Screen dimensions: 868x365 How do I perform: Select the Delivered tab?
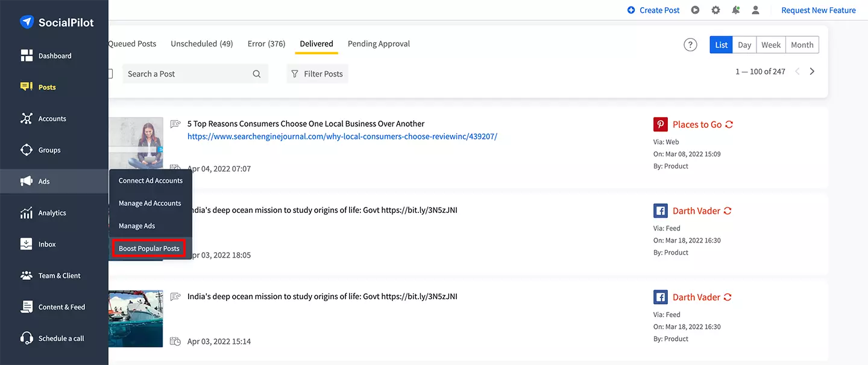[316, 43]
